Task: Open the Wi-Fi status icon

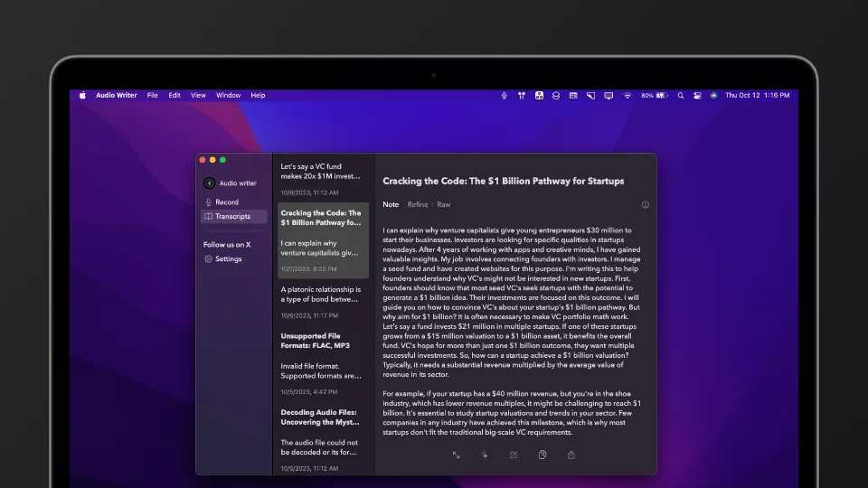Action: [627, 95]
